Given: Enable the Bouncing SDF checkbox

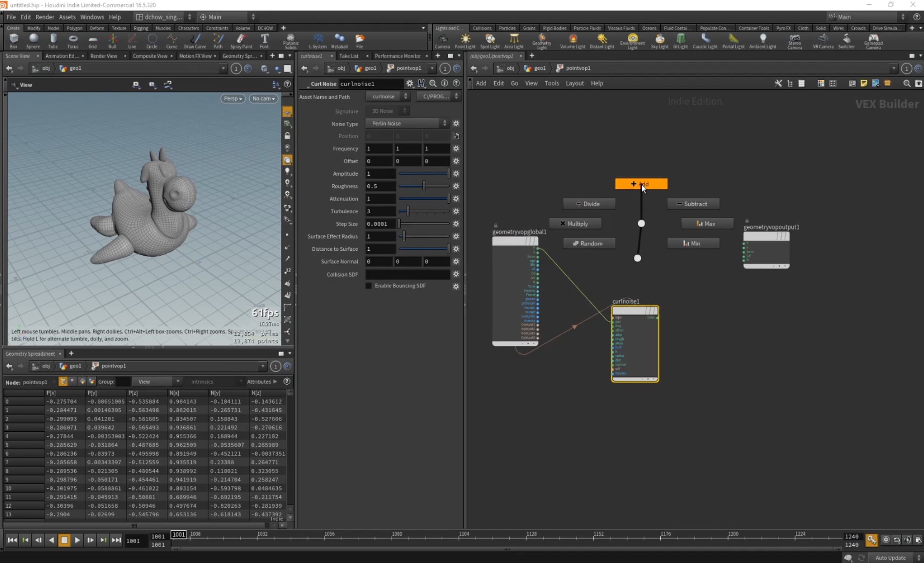Looking at the screenshot, I should 369,286.
